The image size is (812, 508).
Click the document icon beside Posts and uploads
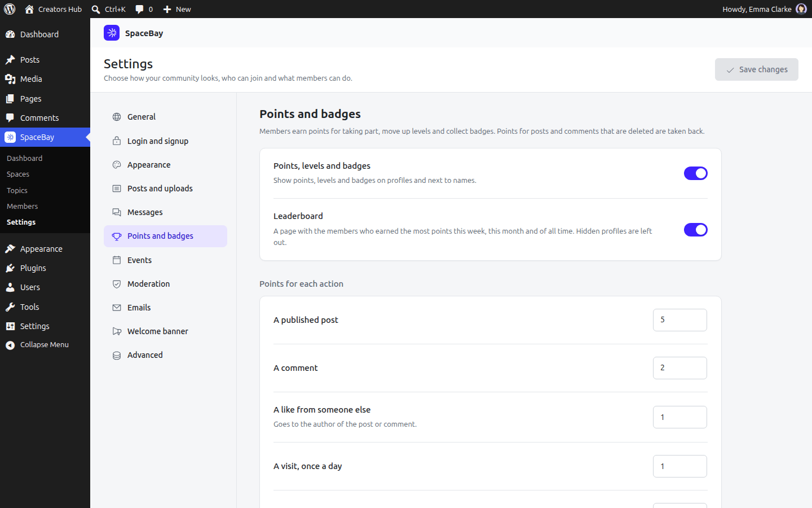[117, 189]
